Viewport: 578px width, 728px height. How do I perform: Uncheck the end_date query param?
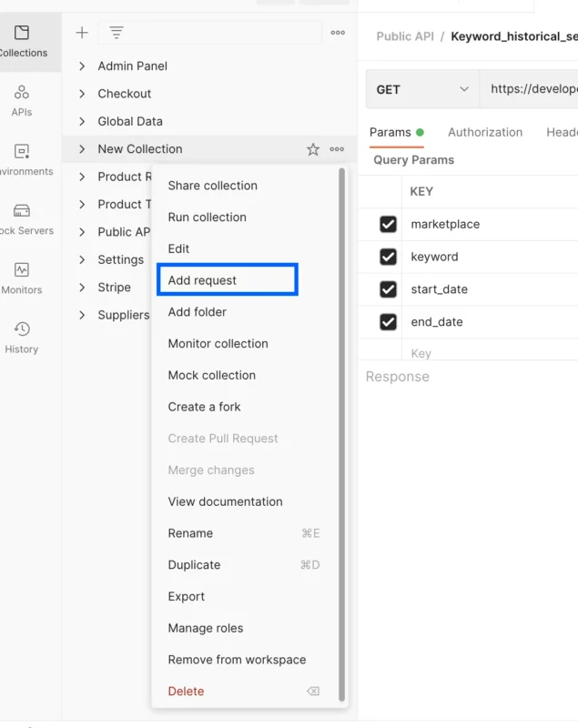(x=388, y=322)
